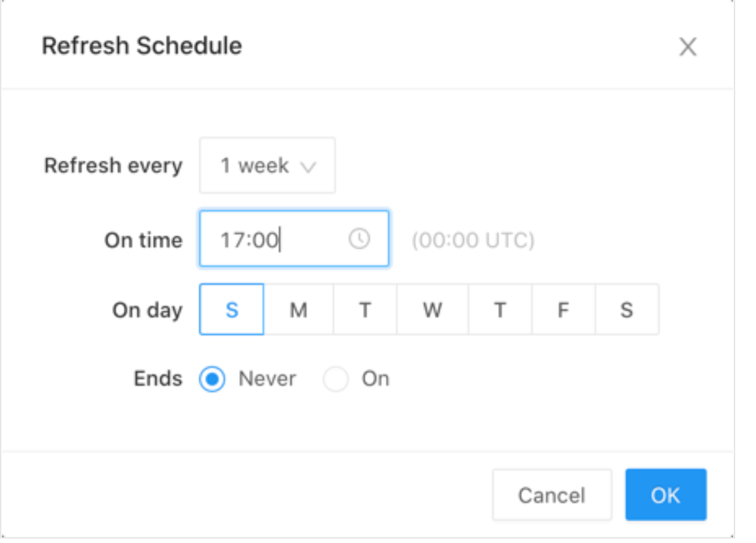Viewport: 756px width, 543px height.
Task: Select Monday as the refresh day
Action: coord(298,309)
